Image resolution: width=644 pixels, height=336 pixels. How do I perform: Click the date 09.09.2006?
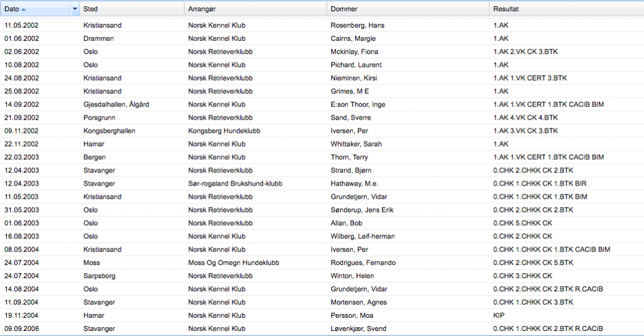22,328
